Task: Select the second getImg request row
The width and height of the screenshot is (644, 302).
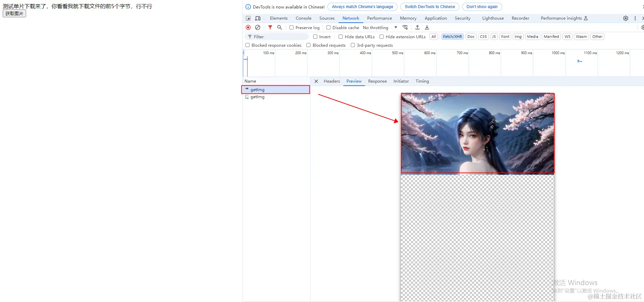Action: click(277, 97)
